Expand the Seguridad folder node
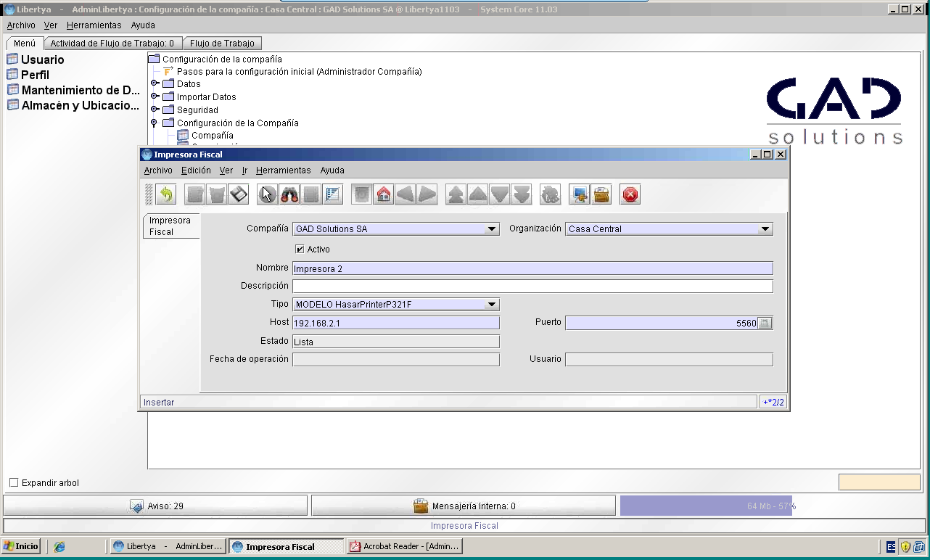930x560 pixels. 155,110
